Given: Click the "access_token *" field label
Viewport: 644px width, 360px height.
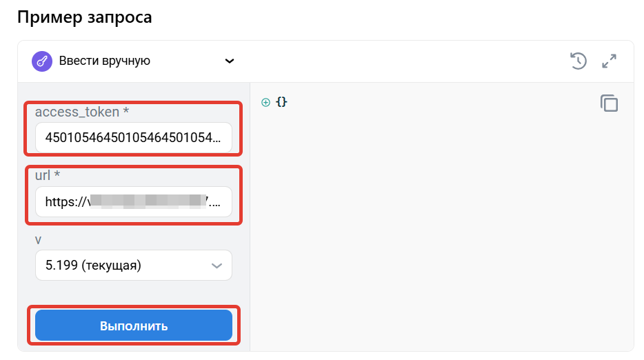Looking at the screenshot, I should 82,111.
